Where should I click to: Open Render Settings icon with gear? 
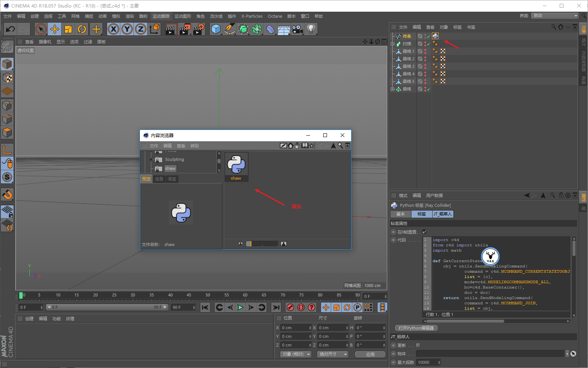198,29
